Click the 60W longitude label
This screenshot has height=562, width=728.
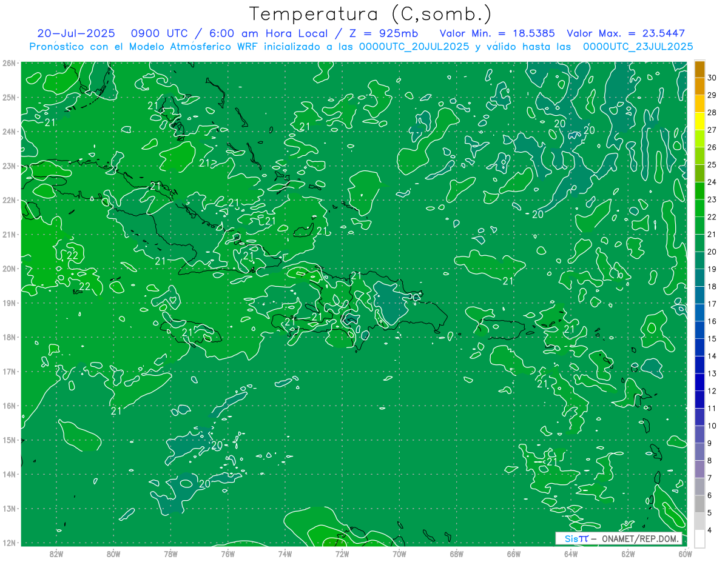coord(685,554)
